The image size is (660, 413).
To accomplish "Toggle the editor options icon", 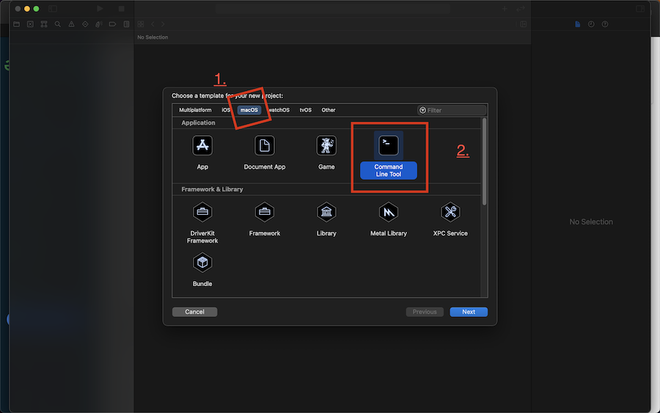I will click(x=523, y=24).
